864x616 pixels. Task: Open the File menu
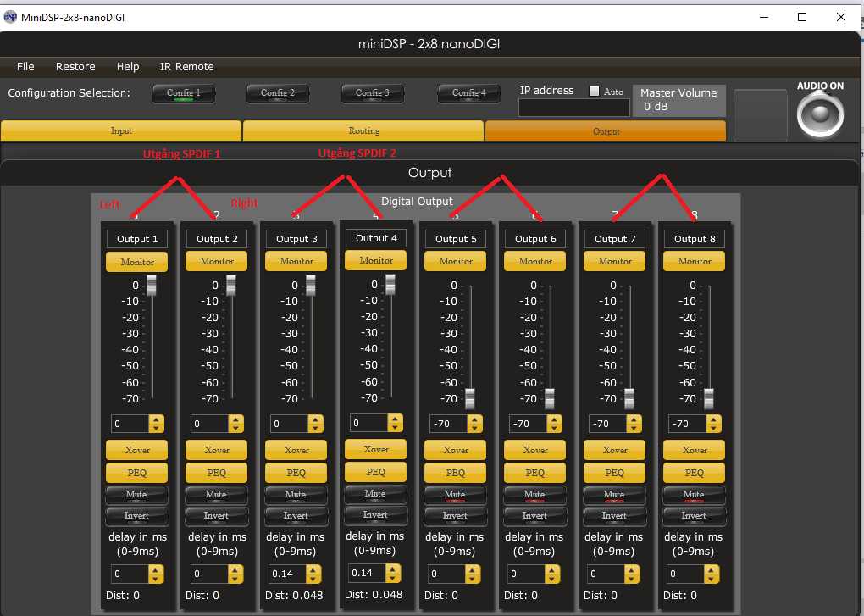[x=25, y=67]
